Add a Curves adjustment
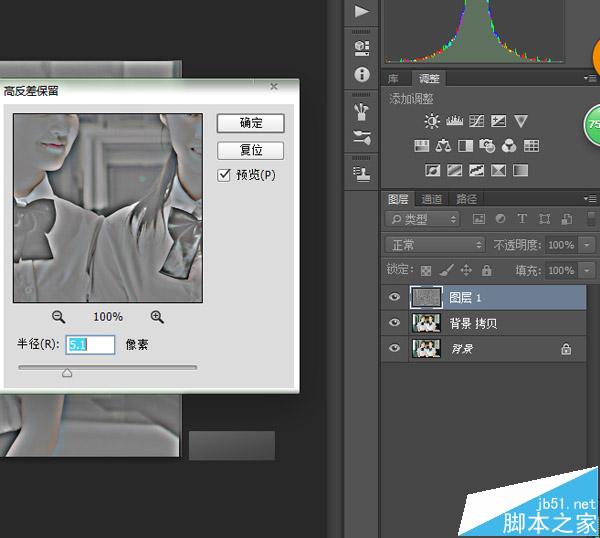The image size is (600, 538). click(x=476, y=121)
